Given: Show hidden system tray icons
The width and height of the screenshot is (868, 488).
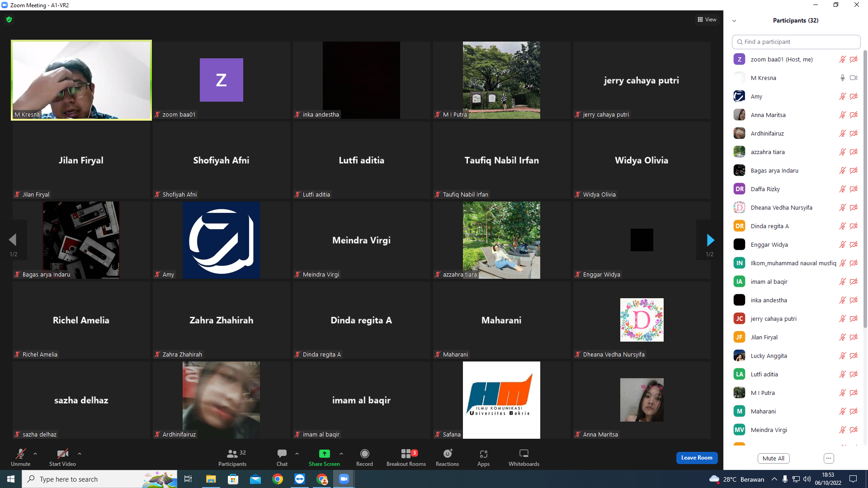Looking at the screenshot, I should (774, 479).
